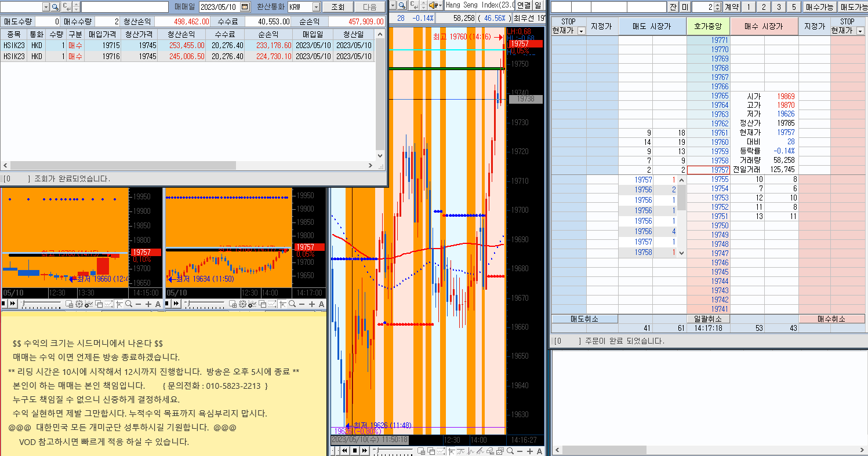Image resolution: width=868 pixels, height=456 pixels.
Task: Click 매수가능 button
Action: [819, 7]
